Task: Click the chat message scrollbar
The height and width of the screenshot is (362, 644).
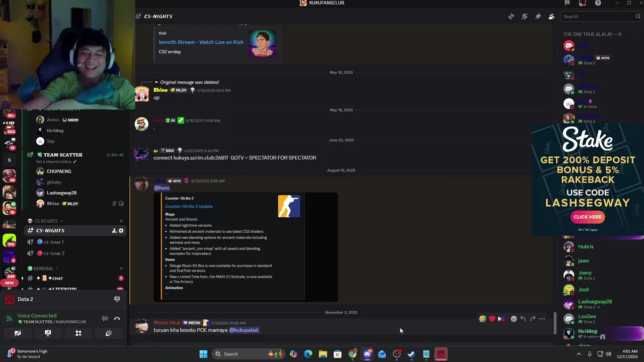Action: point(555,324)
